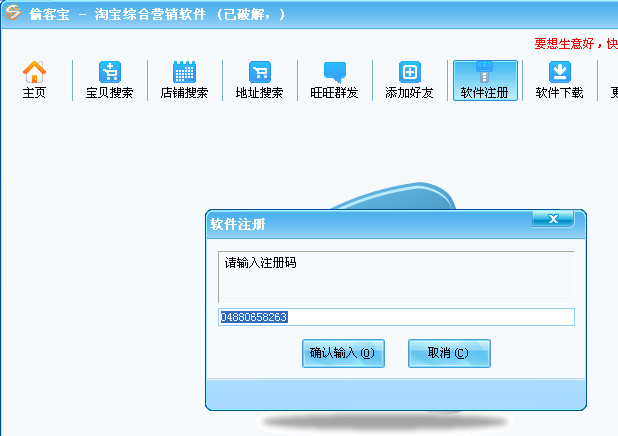Click the registration code input field
The height and width of the screenshot is (436, 618).
click(x=396, y=317)
